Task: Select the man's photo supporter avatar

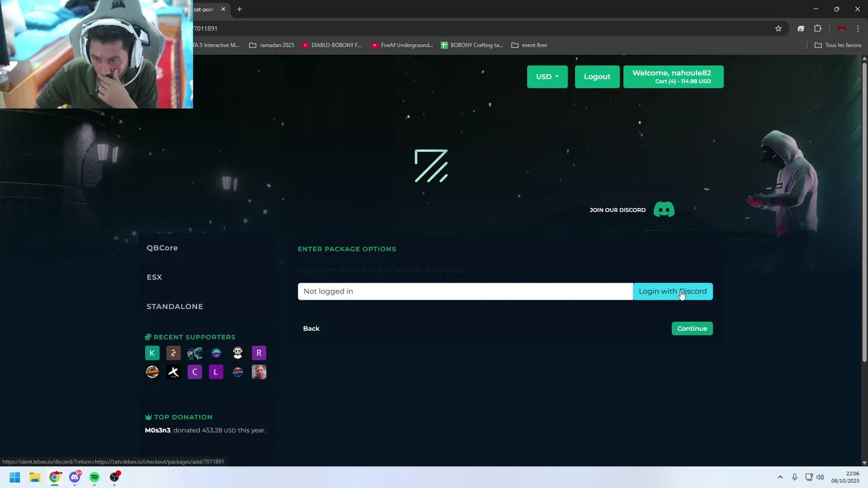Action: [x=258, y=371]
